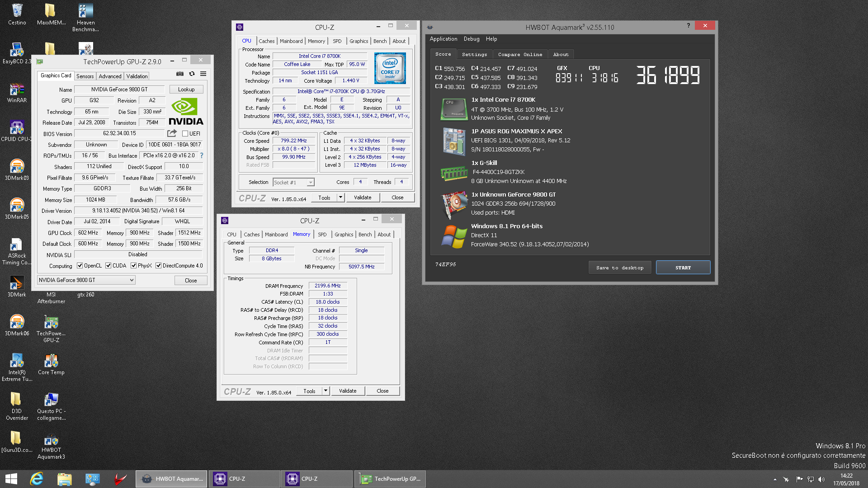868x488 pixels.
Task: Select the 3DMark03 desktop icon
Action: tap(17, 170)
